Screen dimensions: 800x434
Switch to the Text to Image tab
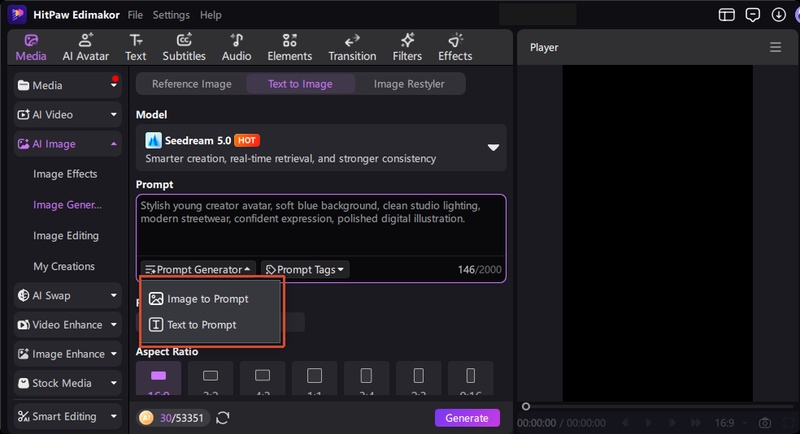pyautogui.click(x=300, y=84)
